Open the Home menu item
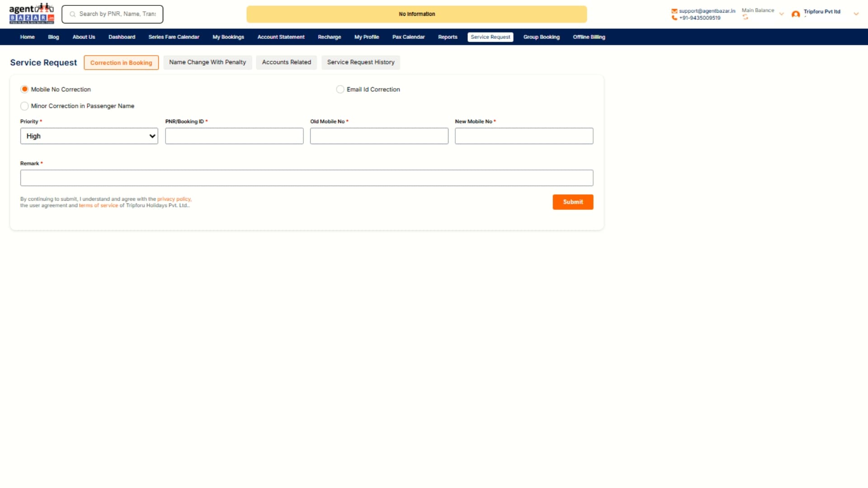 (x=27, y=37)
